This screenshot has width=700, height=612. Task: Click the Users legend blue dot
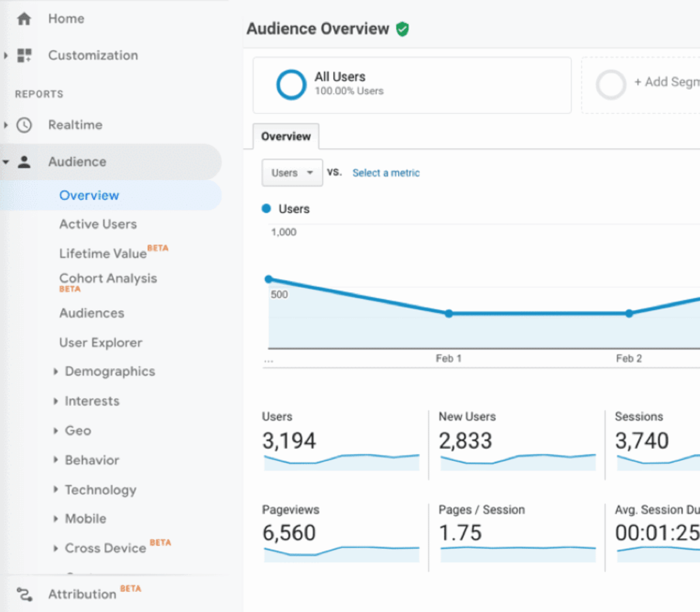(x=266, y=208)
